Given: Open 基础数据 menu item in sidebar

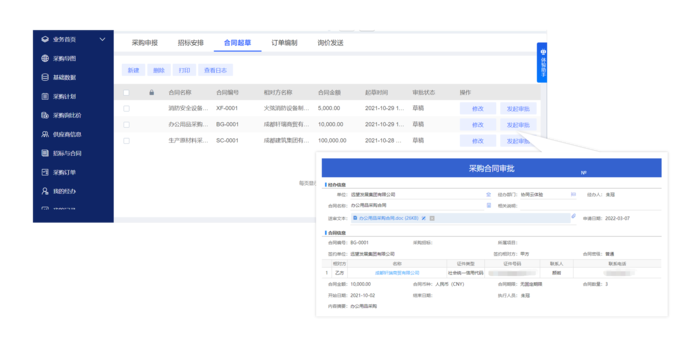Looking at the screenshot, I should [65, 77].
